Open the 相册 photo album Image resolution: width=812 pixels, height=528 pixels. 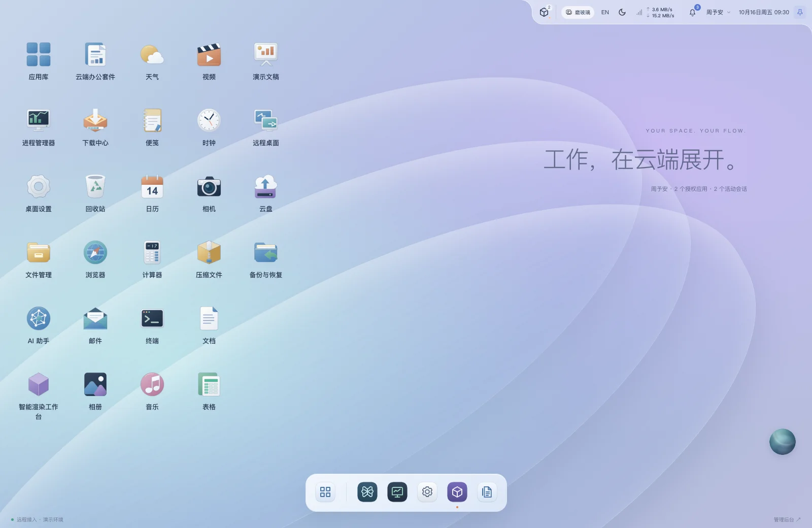(x=95, y=391)
